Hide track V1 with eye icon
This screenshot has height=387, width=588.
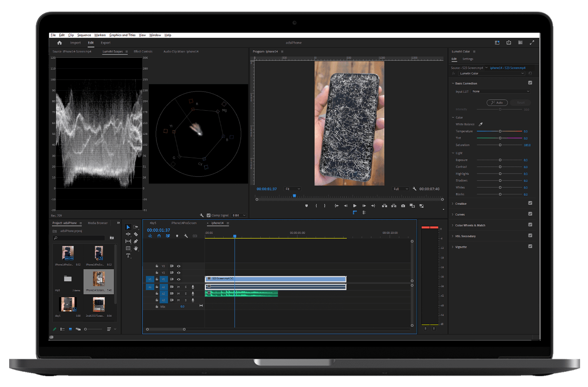click(x=179, y=279)
